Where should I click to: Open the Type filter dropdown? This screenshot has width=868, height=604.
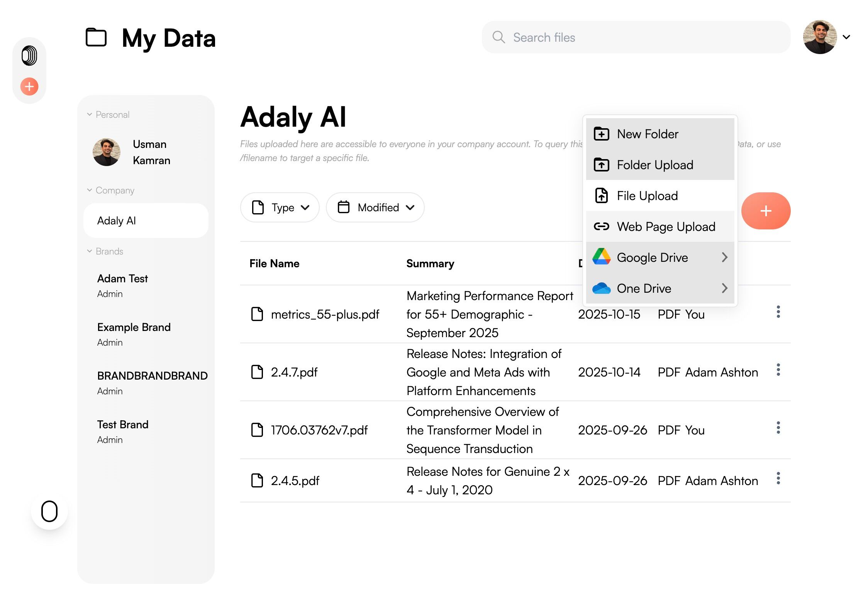280,208
